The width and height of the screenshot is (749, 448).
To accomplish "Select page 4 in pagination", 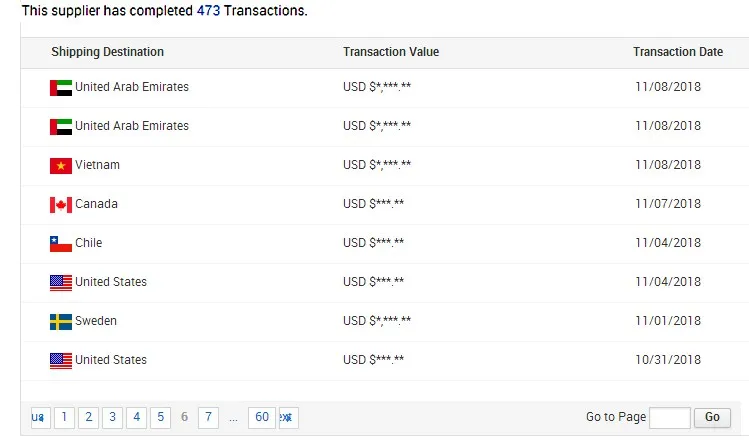I will [136, 417].
